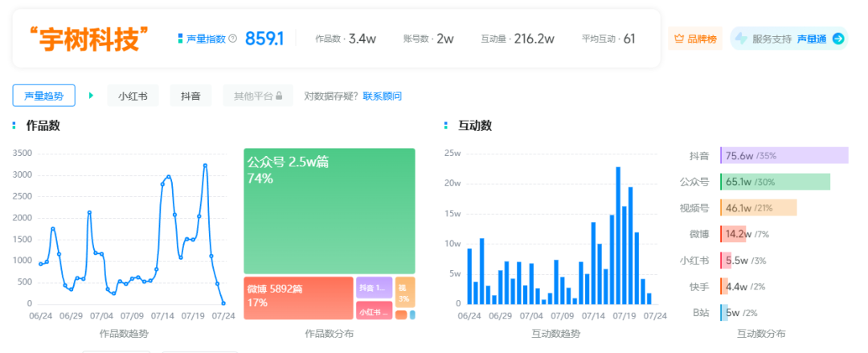
Task: Switch to the 小红书 platform tab
Action: [x=133, y=96]
